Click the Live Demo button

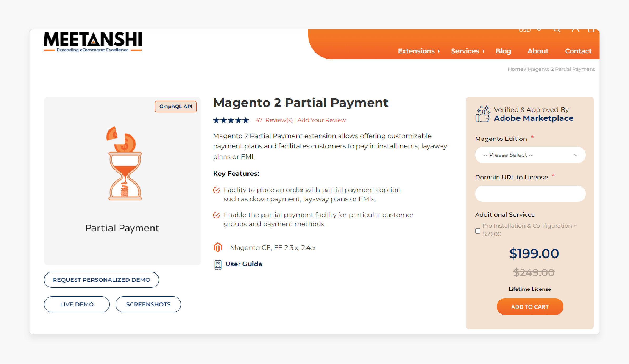click(77, 304)
